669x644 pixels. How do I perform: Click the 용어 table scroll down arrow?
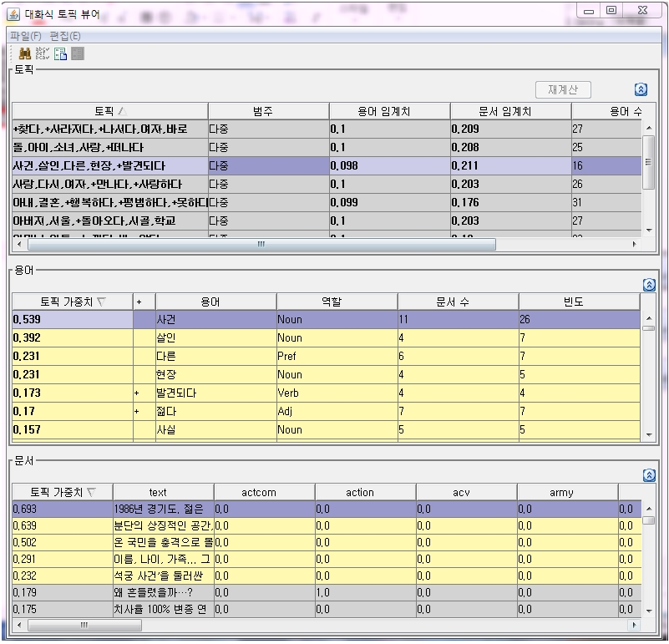pos(649,434)
